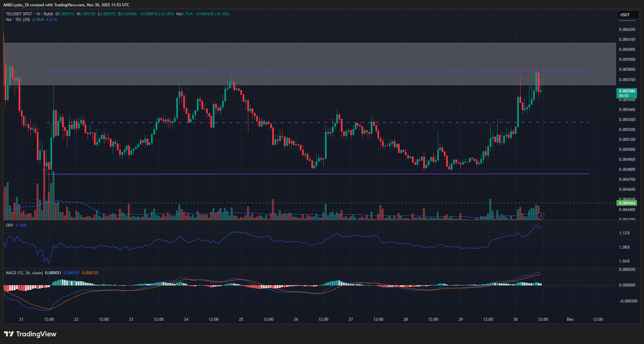644x344 pixels.
Task: Select the Vol · TEL (20) indicator legend
Action: point(18,20)
